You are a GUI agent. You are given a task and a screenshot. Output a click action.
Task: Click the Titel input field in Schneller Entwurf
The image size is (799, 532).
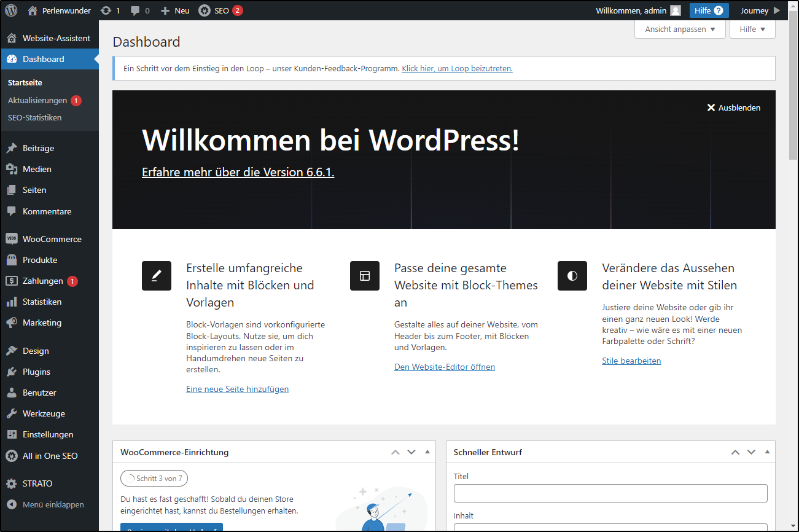click(610, 493)
